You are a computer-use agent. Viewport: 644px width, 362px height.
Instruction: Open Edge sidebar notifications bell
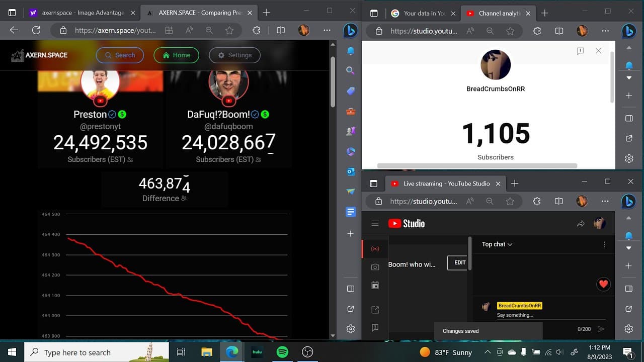(x=351, y=51)
